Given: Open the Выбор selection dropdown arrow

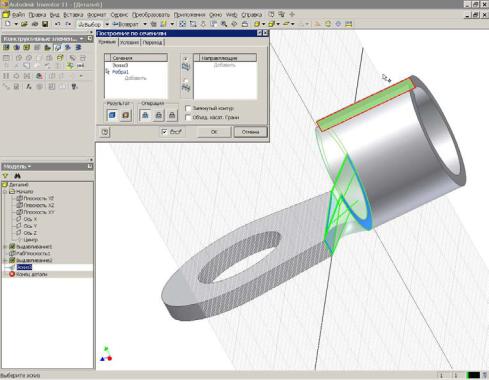Looking at the screenshot, I should tap(107, 24).
